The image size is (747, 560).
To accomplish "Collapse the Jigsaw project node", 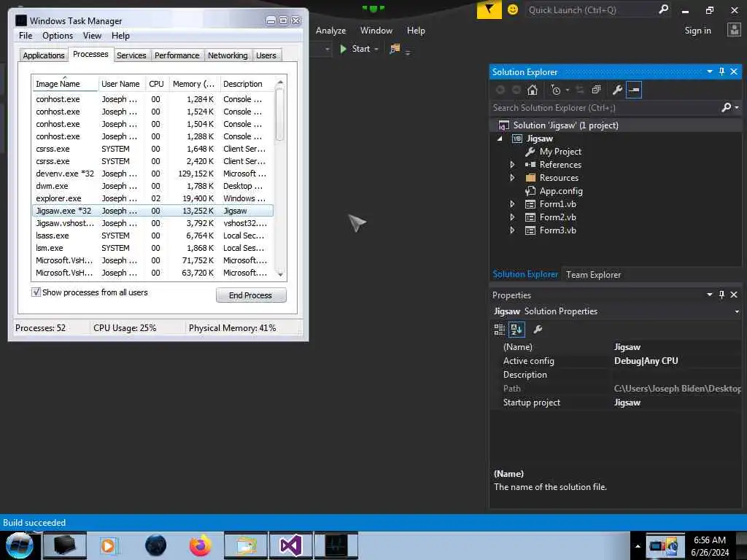I will coord(499,139).
